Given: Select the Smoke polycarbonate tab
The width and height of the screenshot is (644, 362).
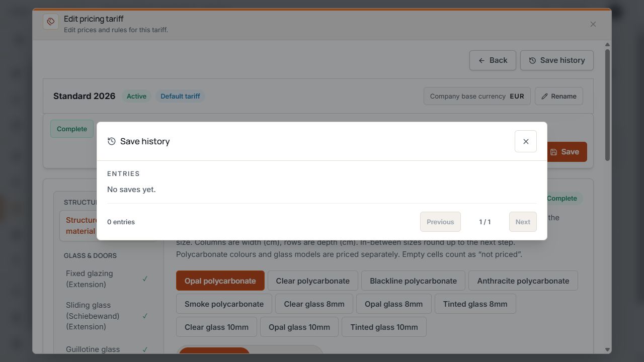Looking at the screenshot, I should 224,304.
